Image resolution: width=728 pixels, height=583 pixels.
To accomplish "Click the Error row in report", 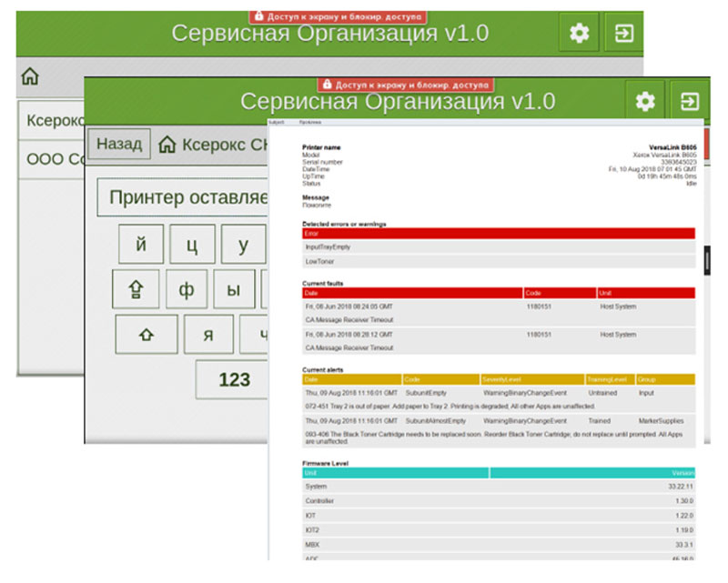I will 499,233.
